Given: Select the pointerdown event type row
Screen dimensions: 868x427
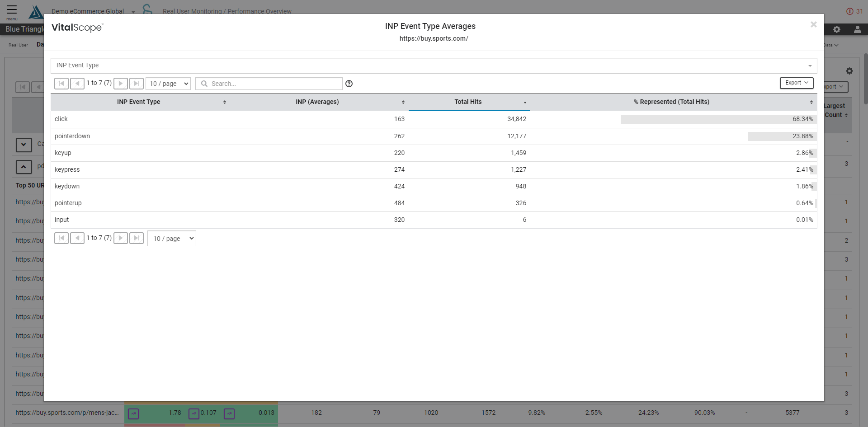Looking at the screenshot, I should tap(434, 136).
